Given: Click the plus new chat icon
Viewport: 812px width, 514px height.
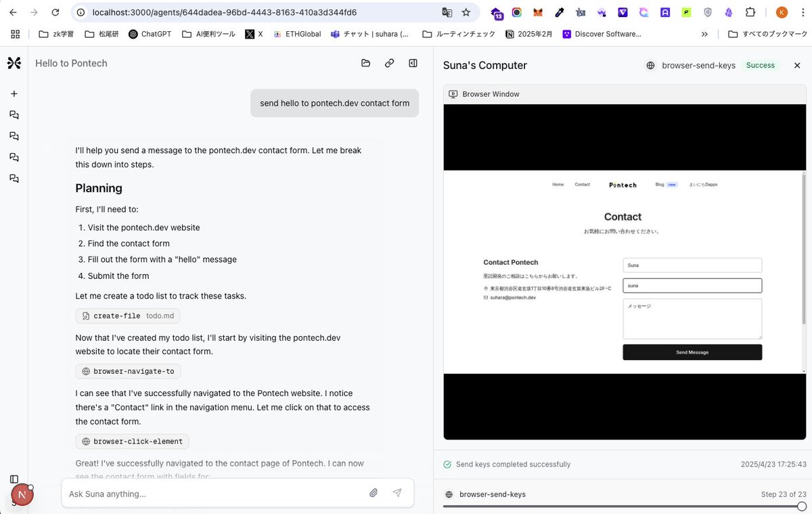Looking at the screenshot, I should tap(14, 93).
